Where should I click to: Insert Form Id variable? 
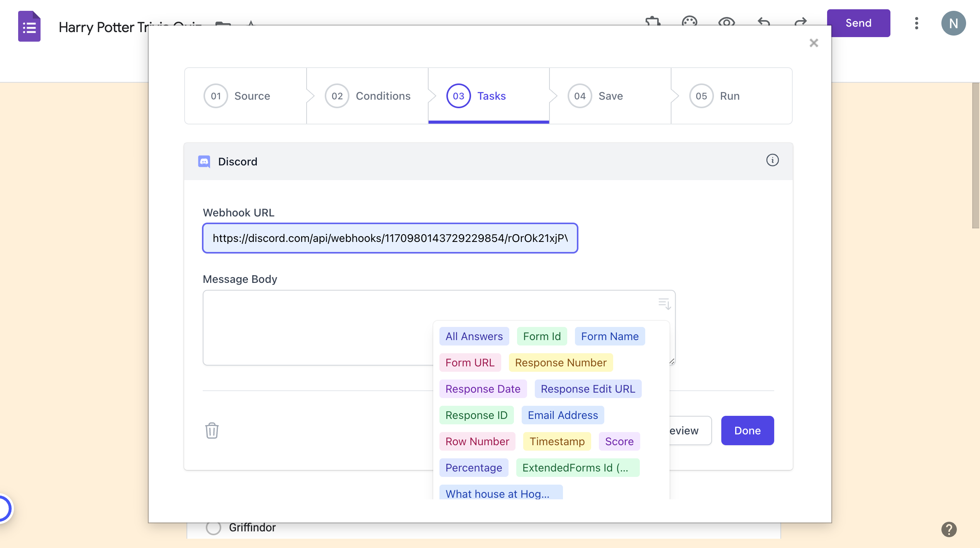tap(542, 336)
